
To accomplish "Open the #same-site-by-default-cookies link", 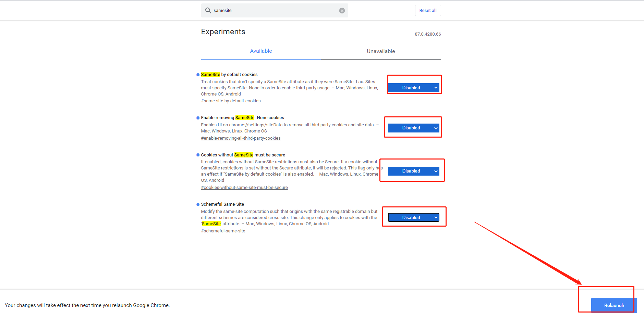I will pyautogui.click(x=231, y=101).
